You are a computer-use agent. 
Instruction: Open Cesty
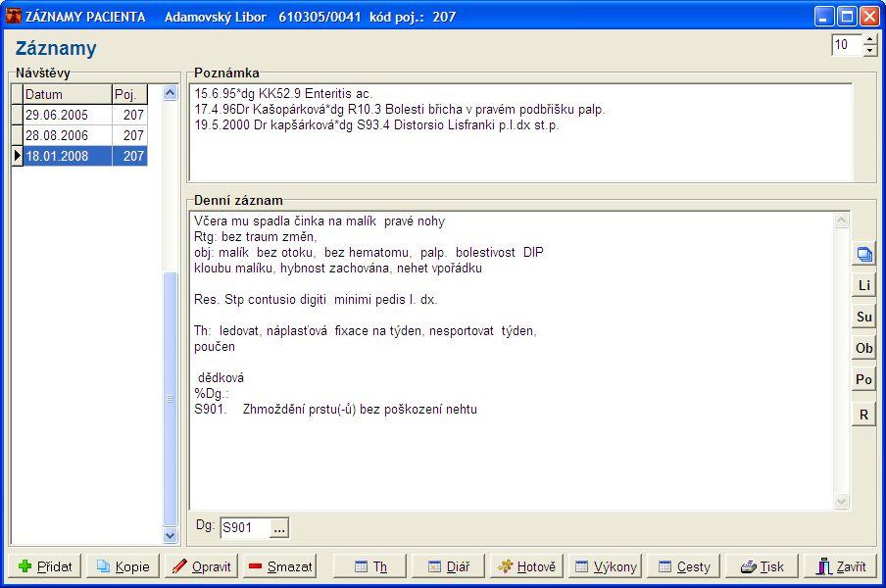coord(684,566)
